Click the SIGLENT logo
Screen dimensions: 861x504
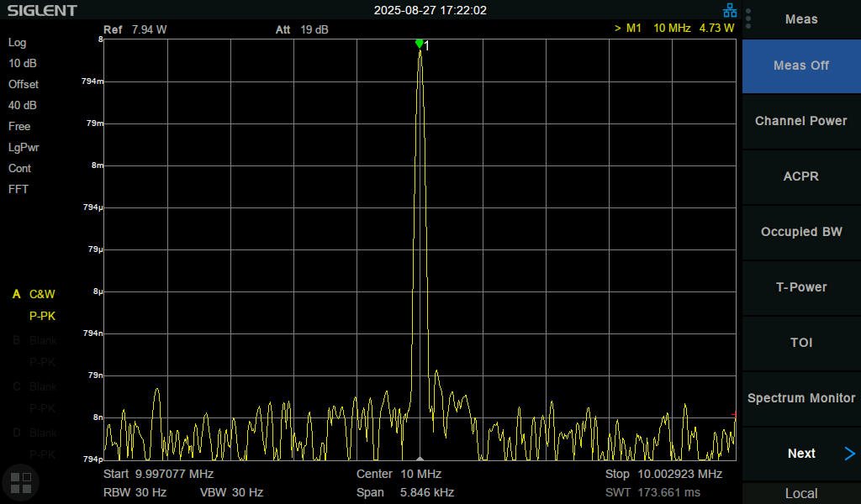(42, 11)
